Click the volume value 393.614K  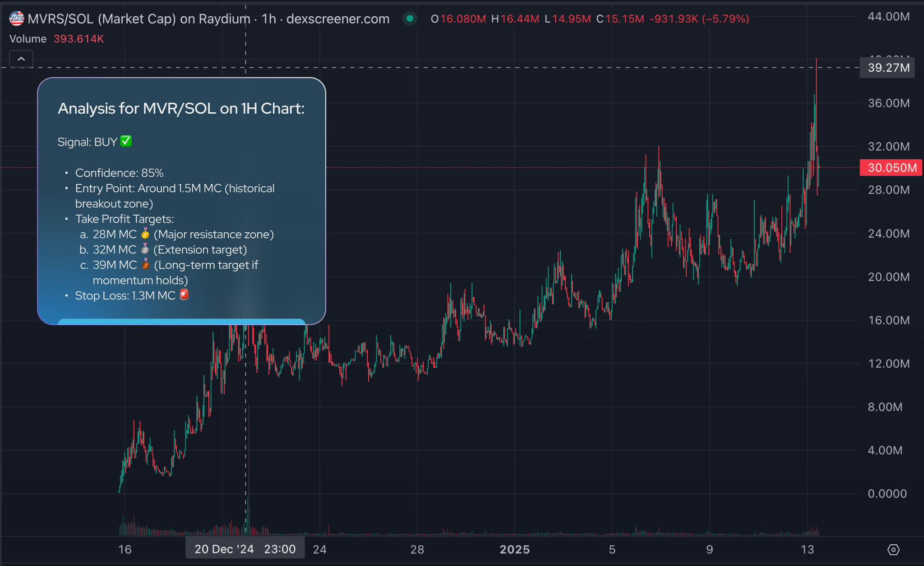point(79,39)
